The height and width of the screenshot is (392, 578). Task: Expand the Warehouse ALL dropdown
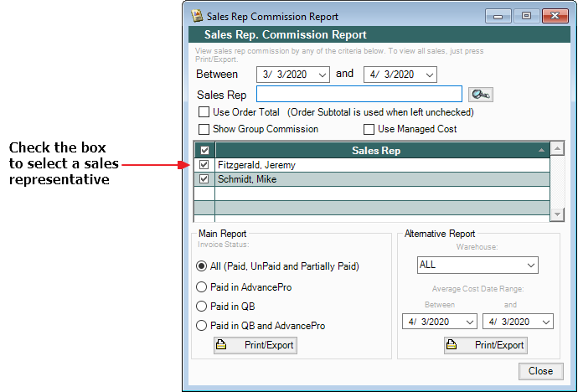[530, 266]
